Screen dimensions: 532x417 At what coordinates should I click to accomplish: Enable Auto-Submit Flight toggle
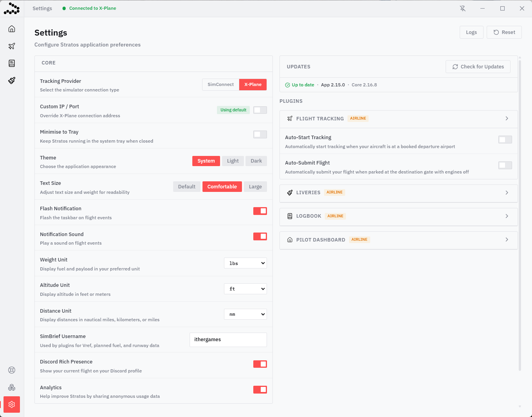[x=505, y=165]
